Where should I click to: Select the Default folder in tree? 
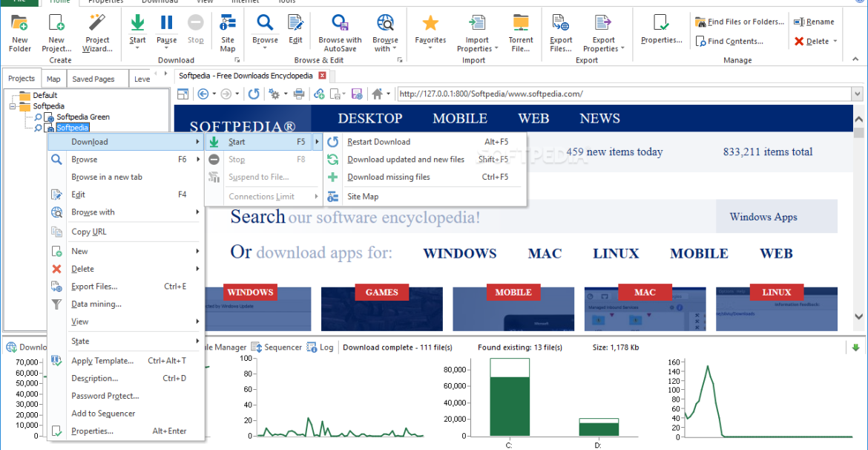[45, 95]
